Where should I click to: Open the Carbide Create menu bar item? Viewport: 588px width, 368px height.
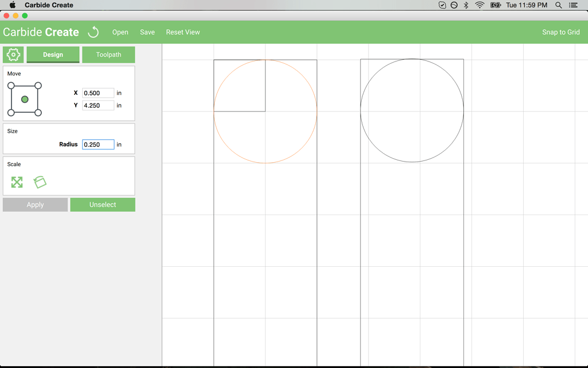tap(49, 5)
